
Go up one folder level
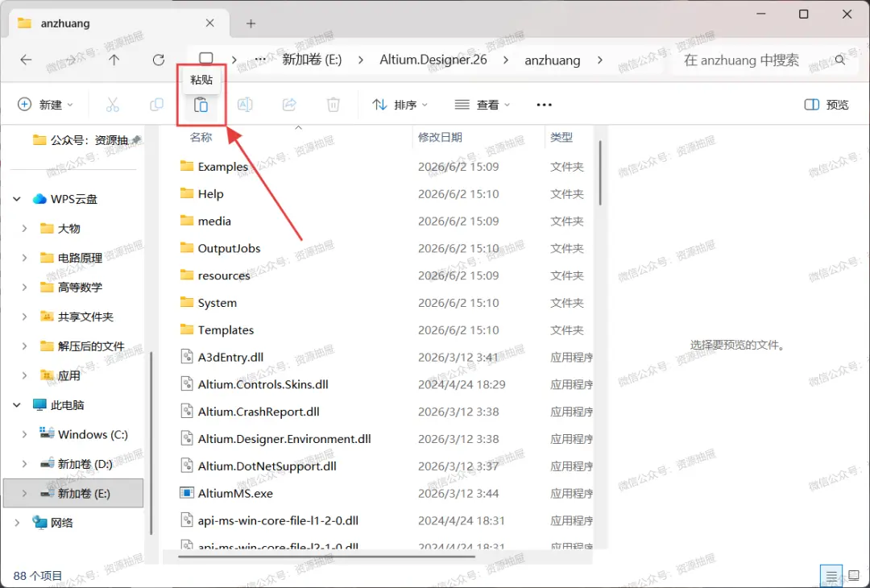[114, 60]
